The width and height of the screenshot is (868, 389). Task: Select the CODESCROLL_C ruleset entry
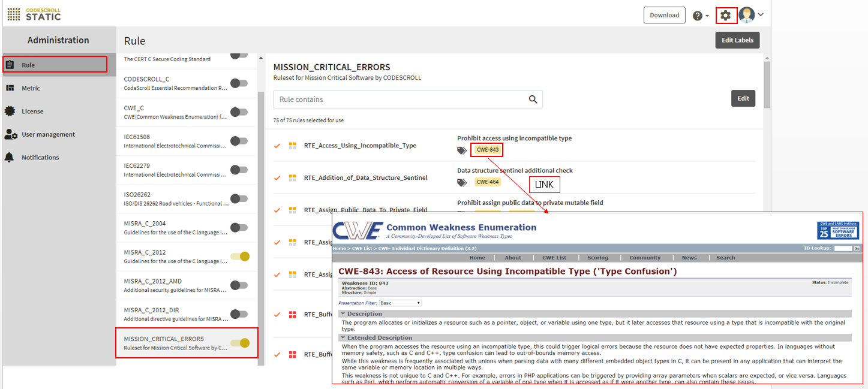[187, 83]
